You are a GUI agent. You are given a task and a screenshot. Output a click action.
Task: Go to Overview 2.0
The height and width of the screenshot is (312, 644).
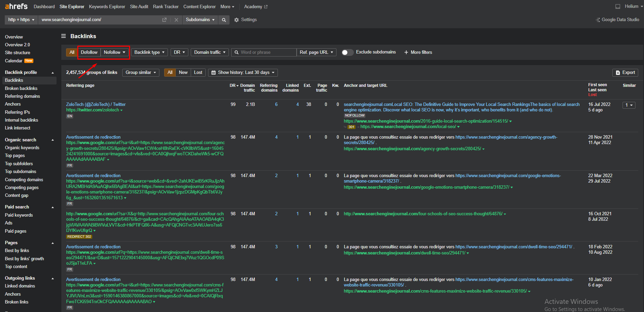17,45
